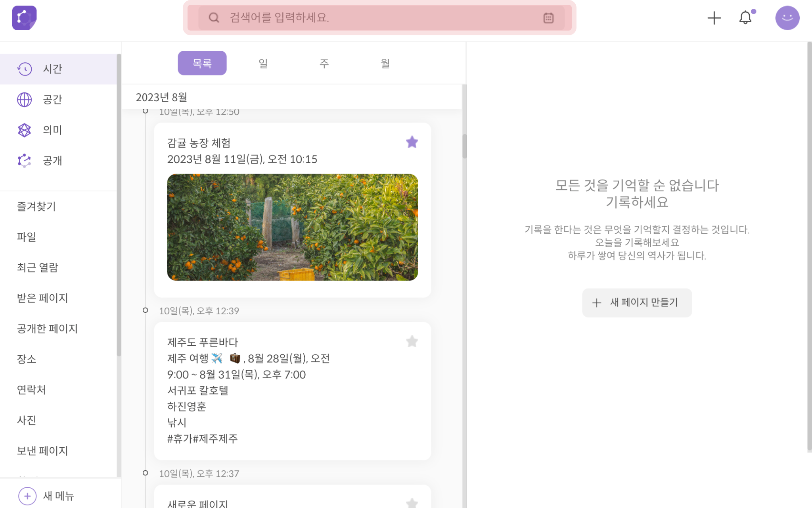The image size is (812, 508).
Task: Click the 10일(목), 오후 12:37 timeline marker
Action: point(146,473)
